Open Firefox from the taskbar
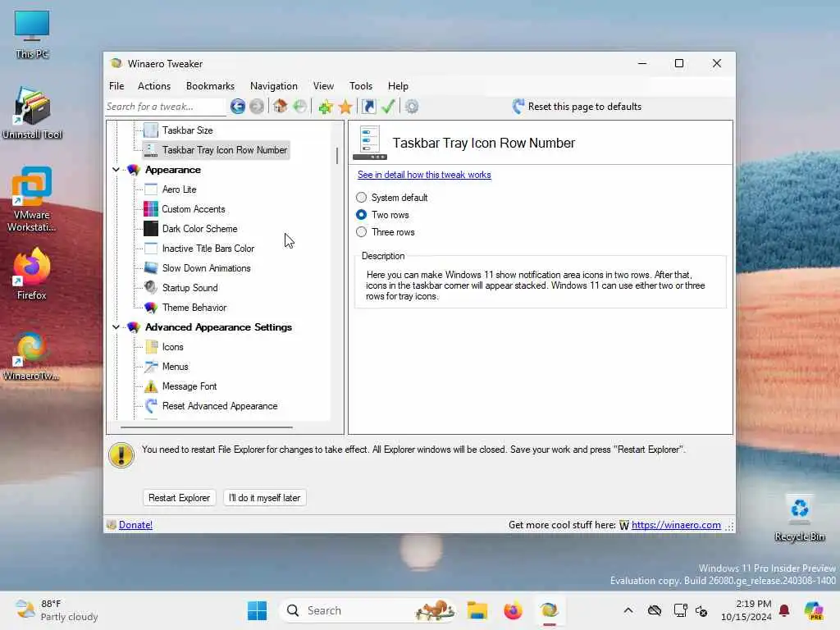This screenshot has width=840, height=630. 513,610
